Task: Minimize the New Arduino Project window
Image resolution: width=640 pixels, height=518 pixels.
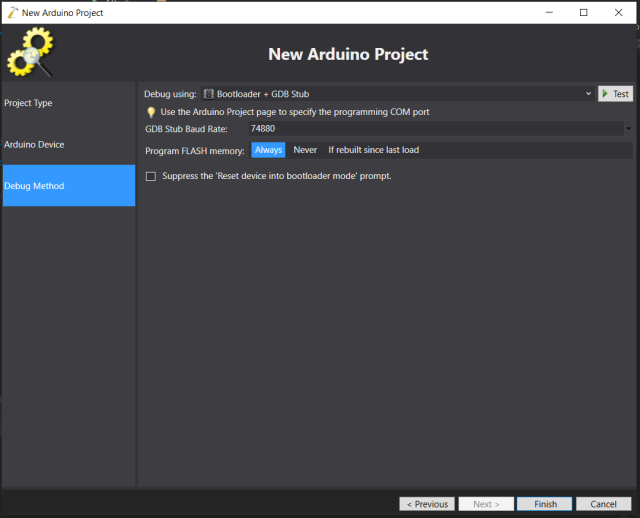Action: point(549,13)
